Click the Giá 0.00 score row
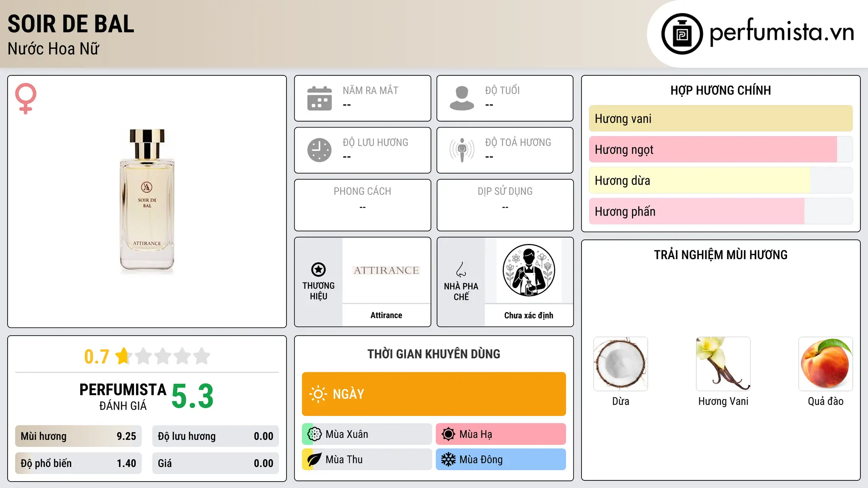 (x=216, y=463)
